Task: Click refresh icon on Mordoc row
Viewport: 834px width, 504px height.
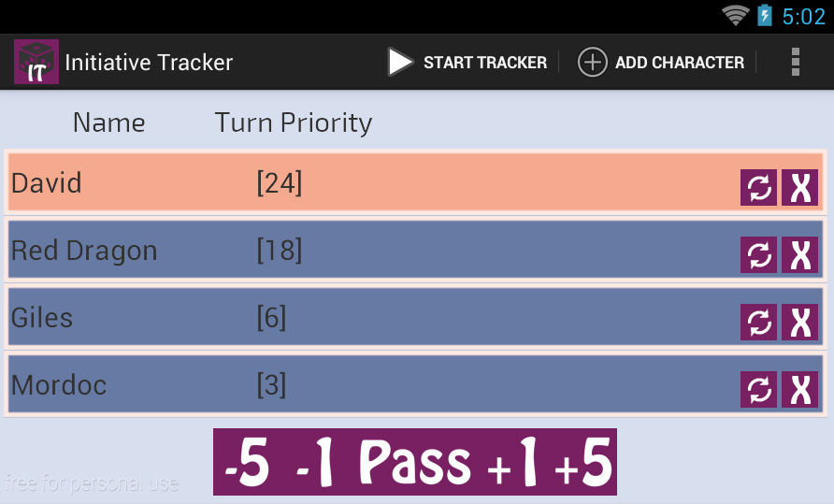Action: [x=758, y=390]
